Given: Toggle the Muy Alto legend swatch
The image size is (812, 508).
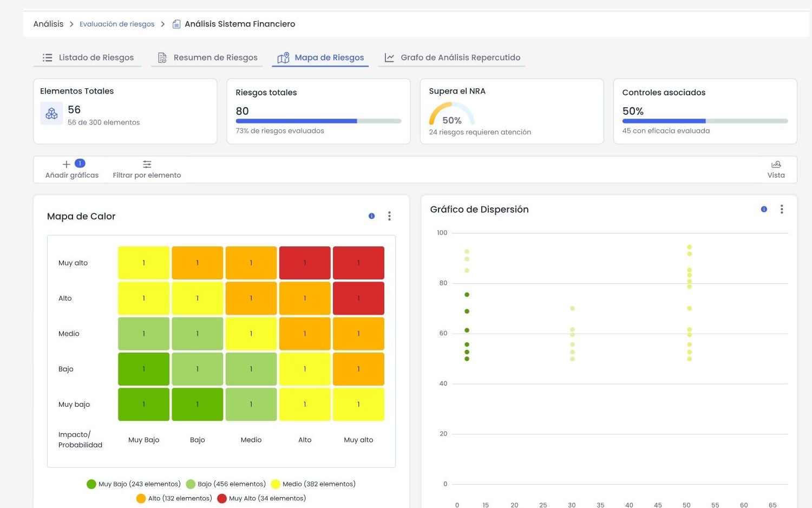Looking at the screenshot, I should pos(222,498).
